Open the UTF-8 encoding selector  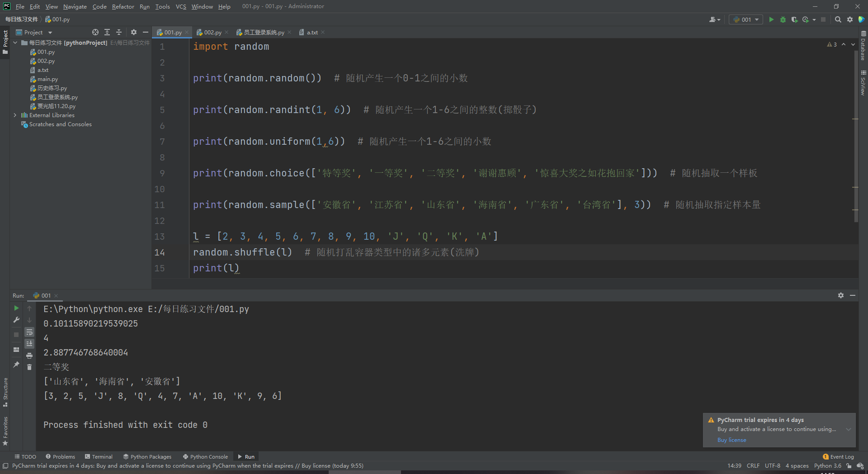[x=773, y=466]
